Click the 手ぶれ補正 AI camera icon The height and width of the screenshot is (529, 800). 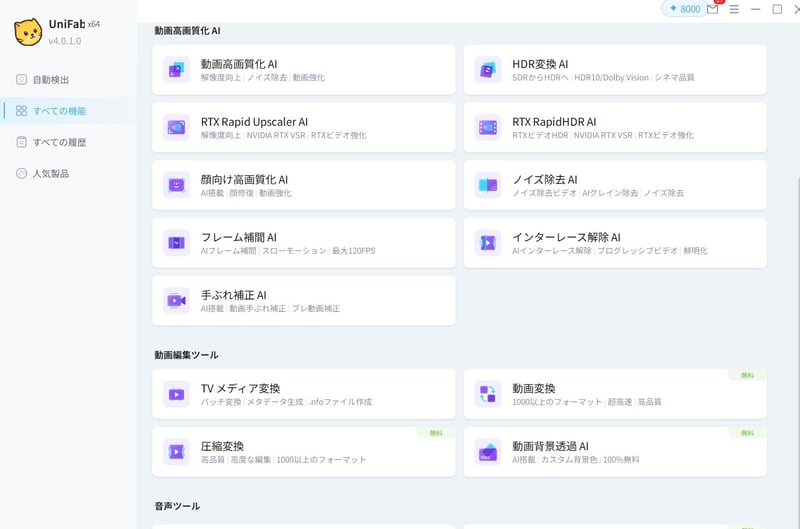point(177,300)
